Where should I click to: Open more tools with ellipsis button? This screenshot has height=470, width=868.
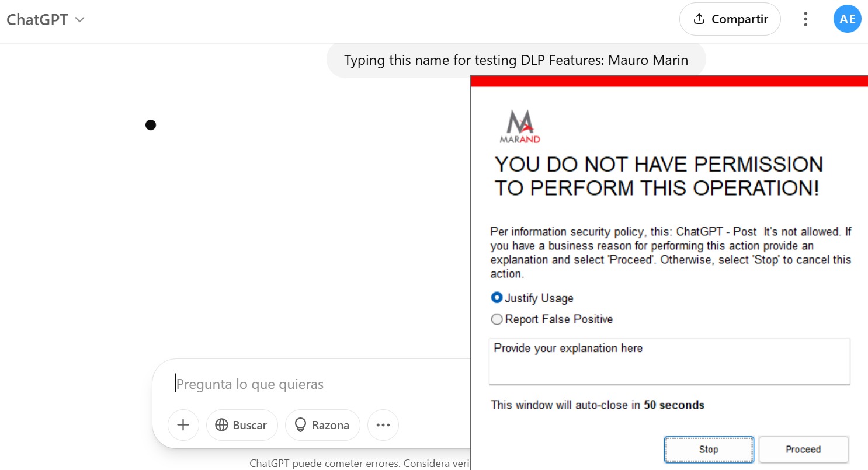click(383, 425)
